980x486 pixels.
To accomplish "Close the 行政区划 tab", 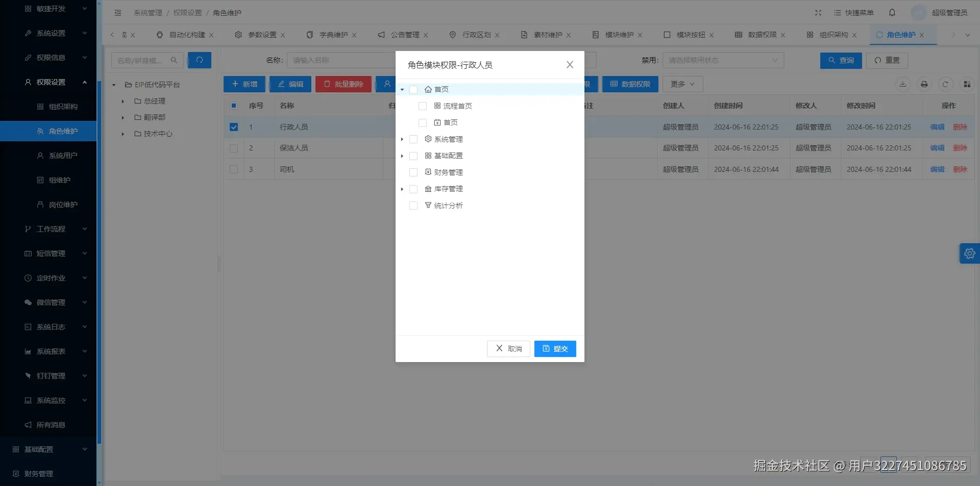I will [x=497, y=35].
